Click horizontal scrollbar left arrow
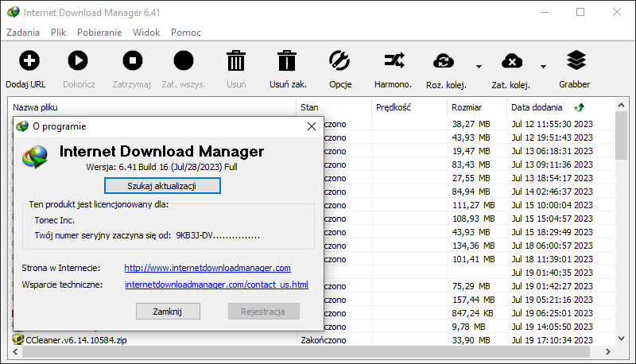 [15, 352]
